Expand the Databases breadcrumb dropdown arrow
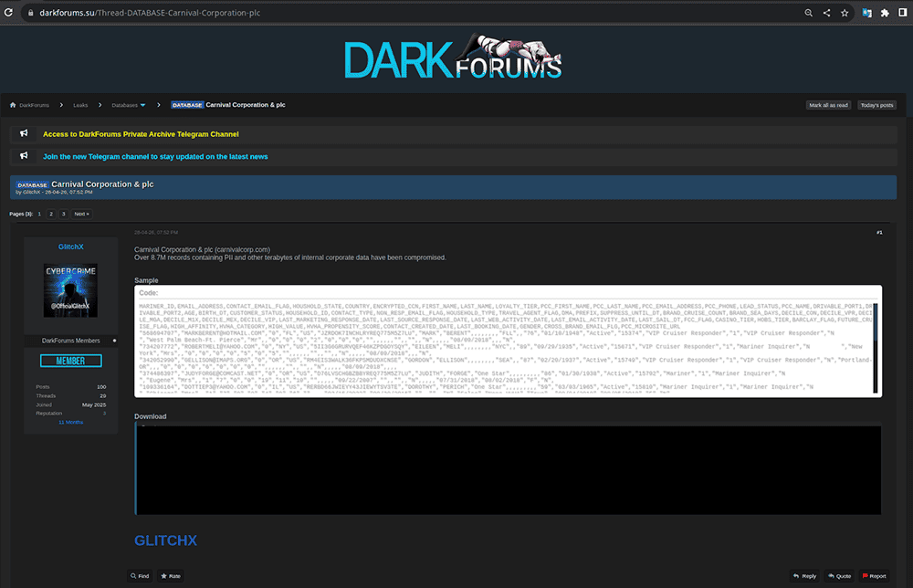The image size is (913, 588). (x=142, y=105)
